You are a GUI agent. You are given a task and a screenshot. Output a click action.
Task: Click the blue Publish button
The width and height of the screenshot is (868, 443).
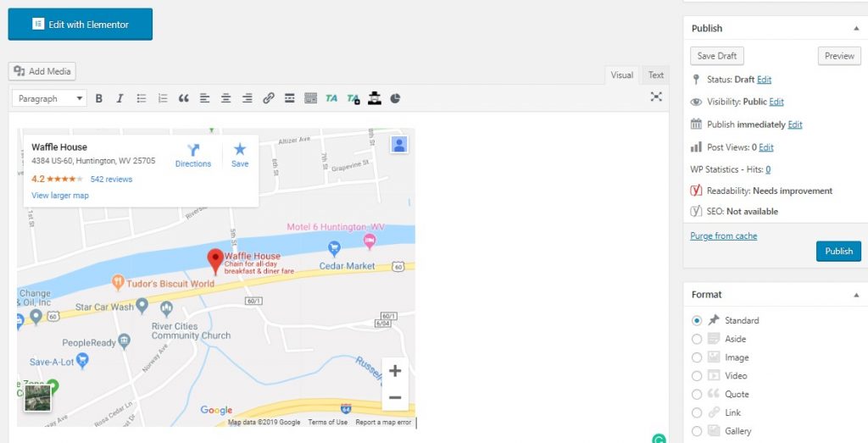pyautogui.click(x=838, y=252)
